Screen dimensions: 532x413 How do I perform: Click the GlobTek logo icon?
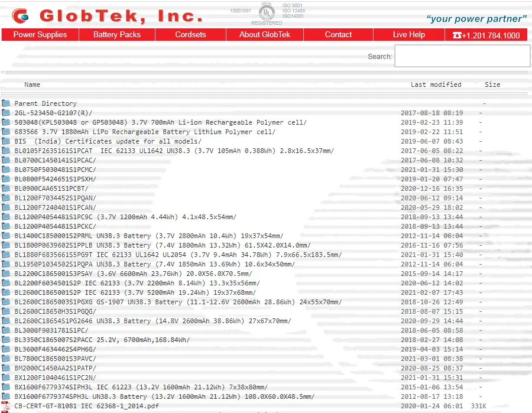20,16
